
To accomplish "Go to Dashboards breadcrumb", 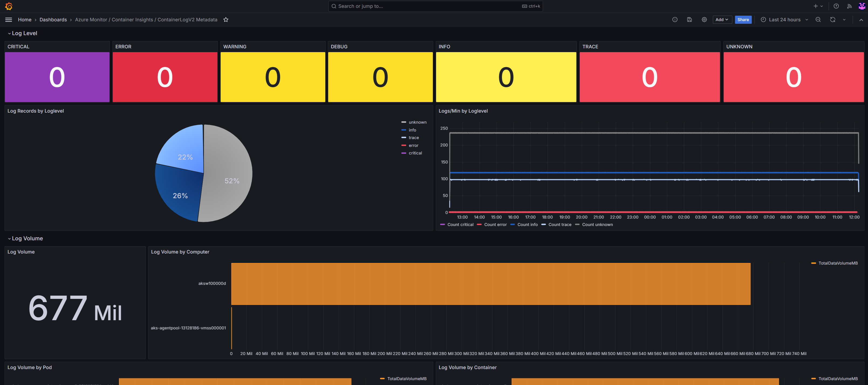I will (53, 19).
